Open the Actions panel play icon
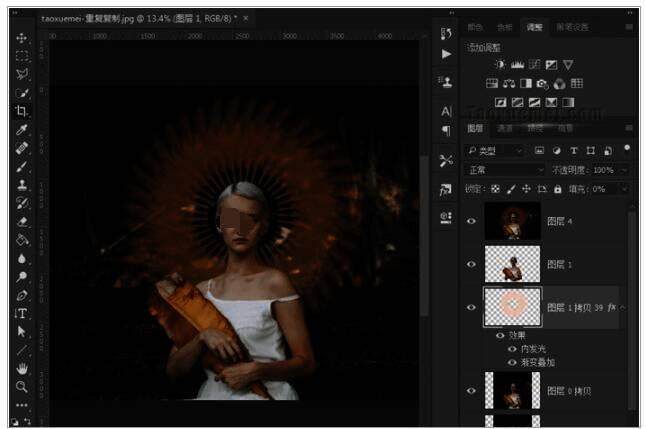Image resolution: width=646 pixels, height=429 pixels. [x=446, y=54]
